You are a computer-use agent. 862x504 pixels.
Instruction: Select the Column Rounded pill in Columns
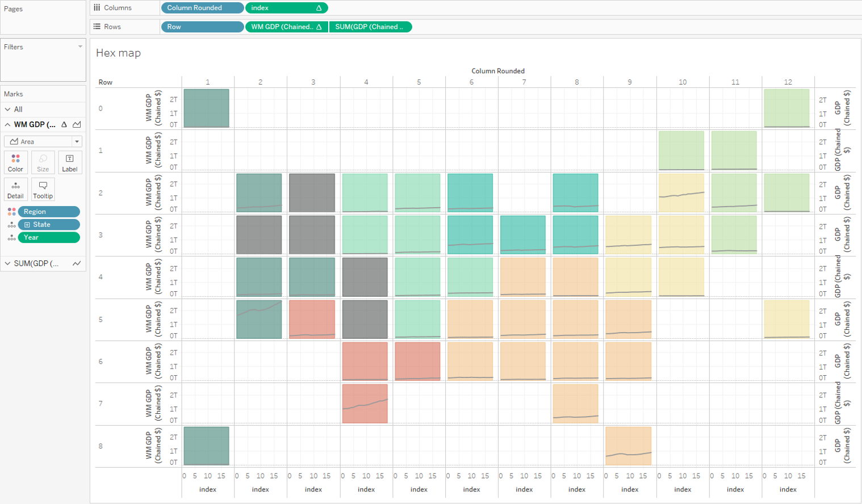coord(202,8)
